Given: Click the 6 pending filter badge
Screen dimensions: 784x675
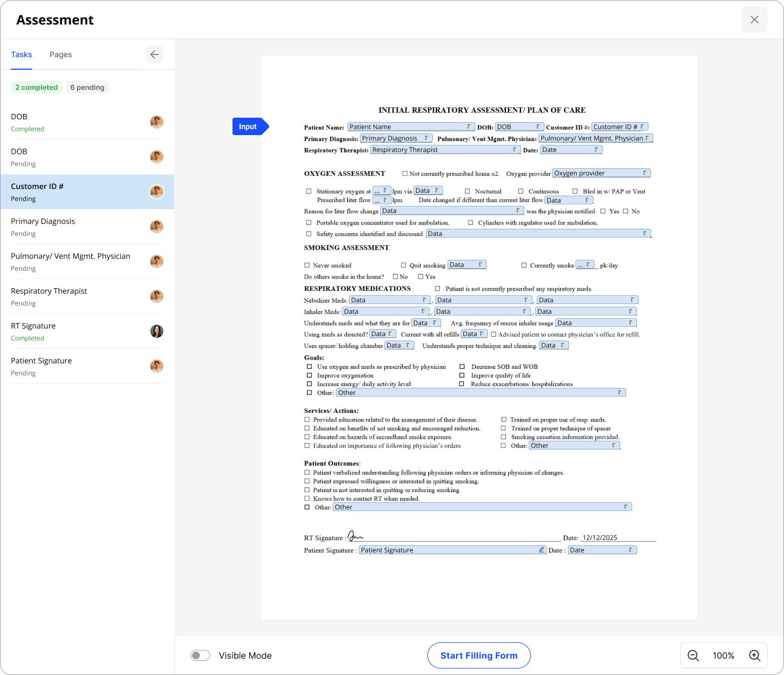Looking at the screenshot, I should tap(87, 87).
